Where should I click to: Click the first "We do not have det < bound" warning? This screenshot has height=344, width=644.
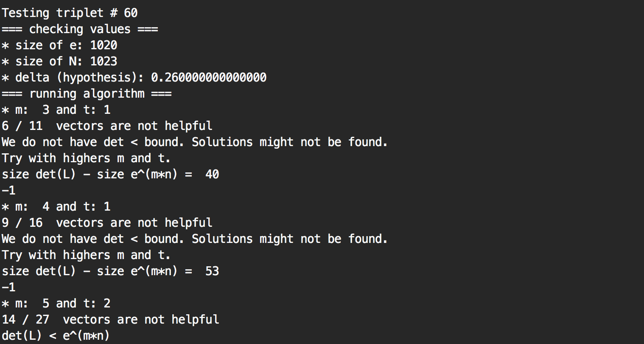[x=194, y=142]
